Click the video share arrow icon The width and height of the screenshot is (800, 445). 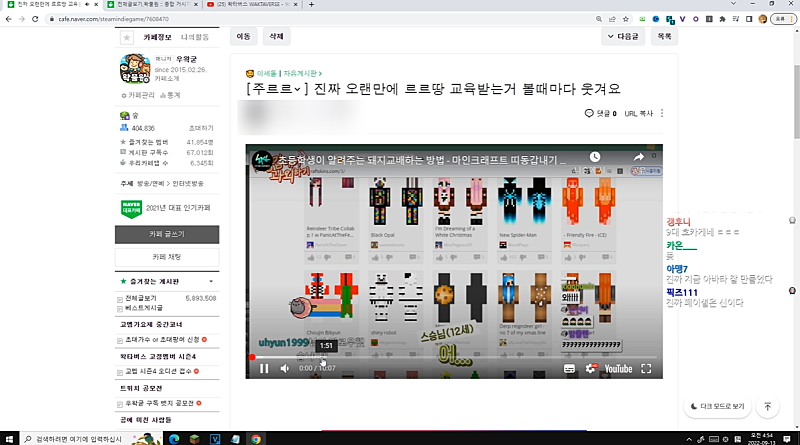click(x=639, y=157)
